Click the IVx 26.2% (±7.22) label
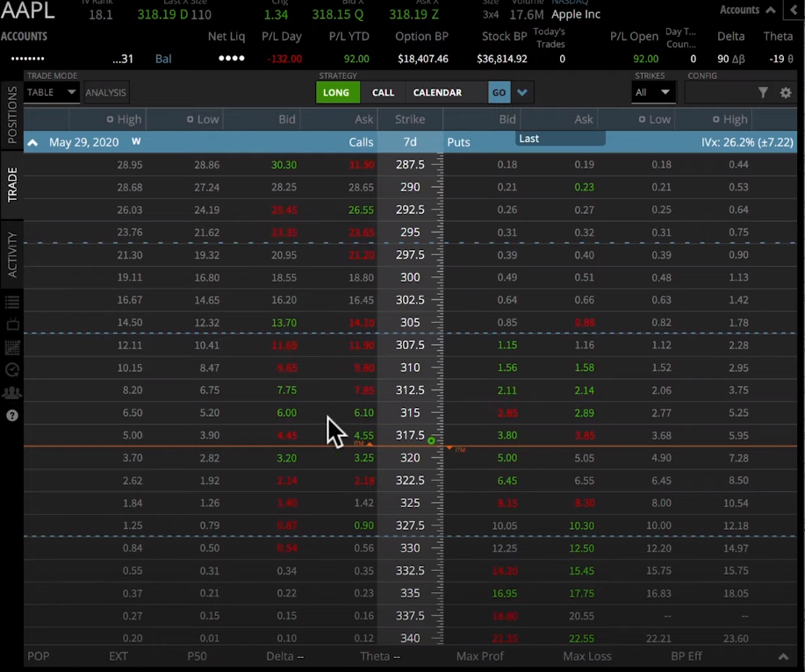 pyautogui.click(x=747, y=143)
